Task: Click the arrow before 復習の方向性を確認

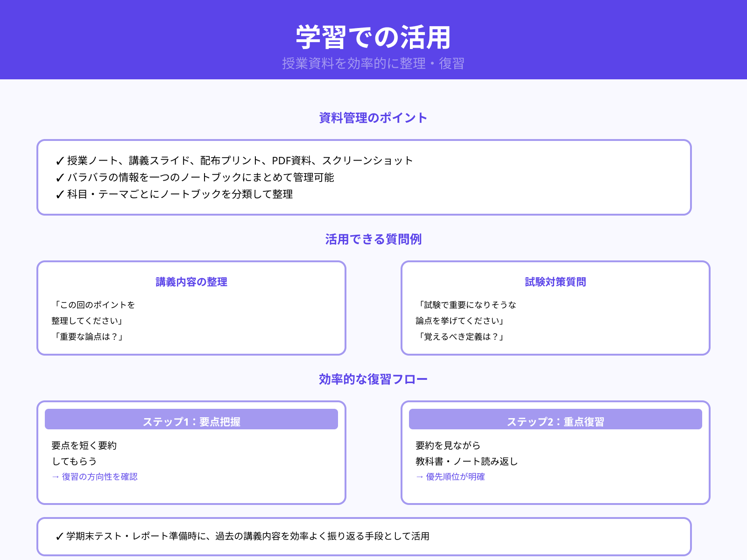Action: (x=55, y=477)
